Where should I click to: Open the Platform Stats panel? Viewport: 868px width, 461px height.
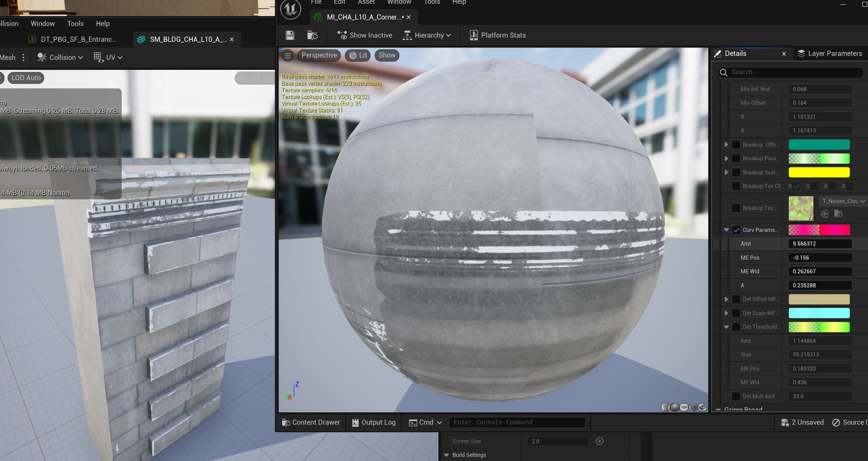pos(497,35)
